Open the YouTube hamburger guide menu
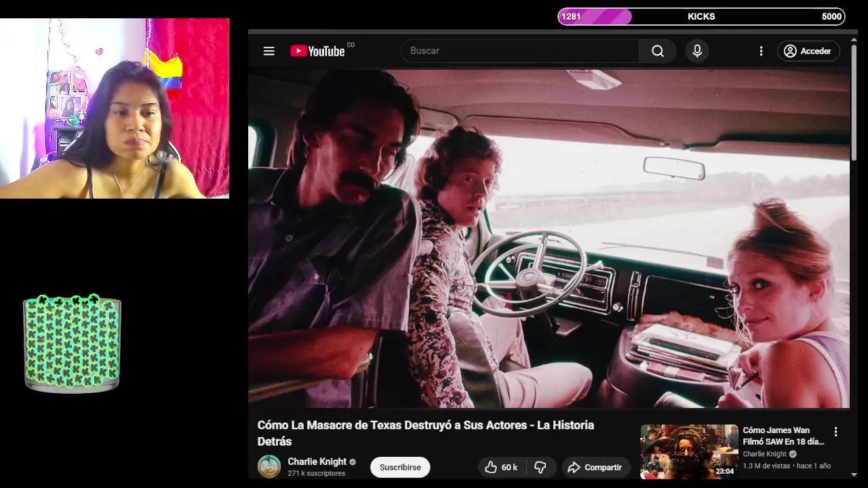868x488 pixels. pos(269,51)
